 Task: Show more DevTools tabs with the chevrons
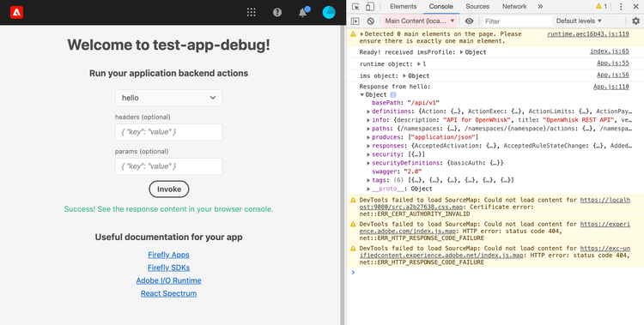540,7
